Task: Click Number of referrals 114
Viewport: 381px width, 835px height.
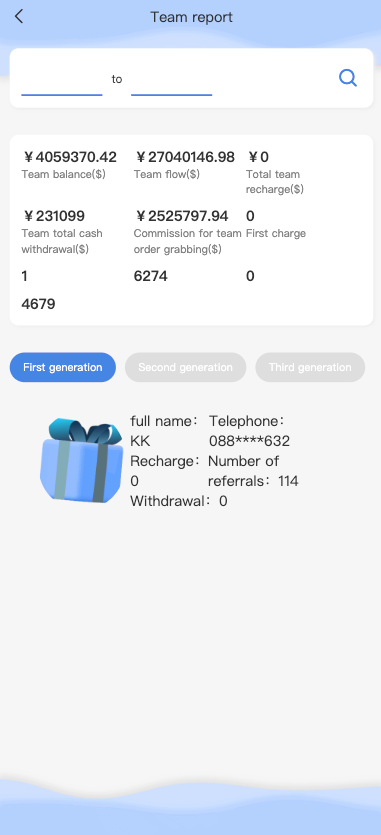Action: click(x=253, y=471)
